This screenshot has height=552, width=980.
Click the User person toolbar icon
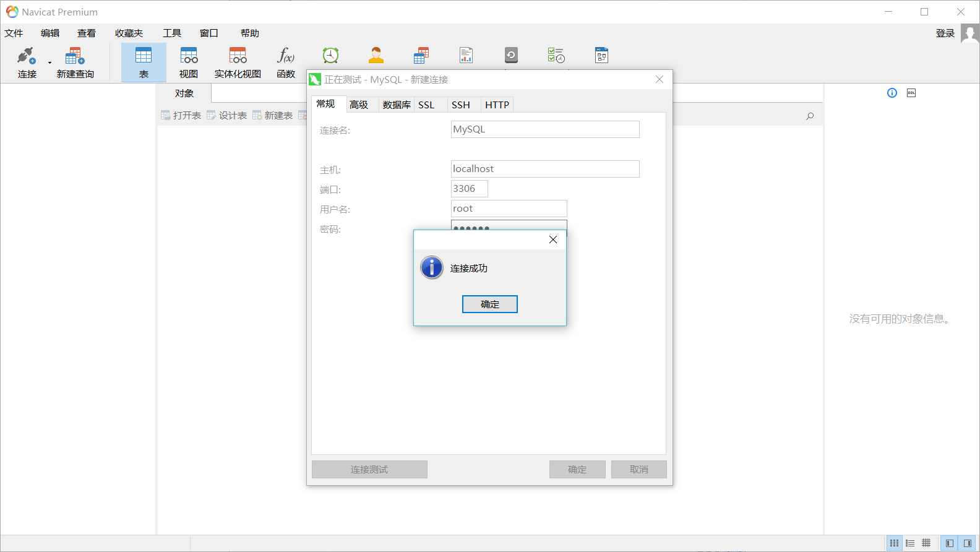(376, 56)
